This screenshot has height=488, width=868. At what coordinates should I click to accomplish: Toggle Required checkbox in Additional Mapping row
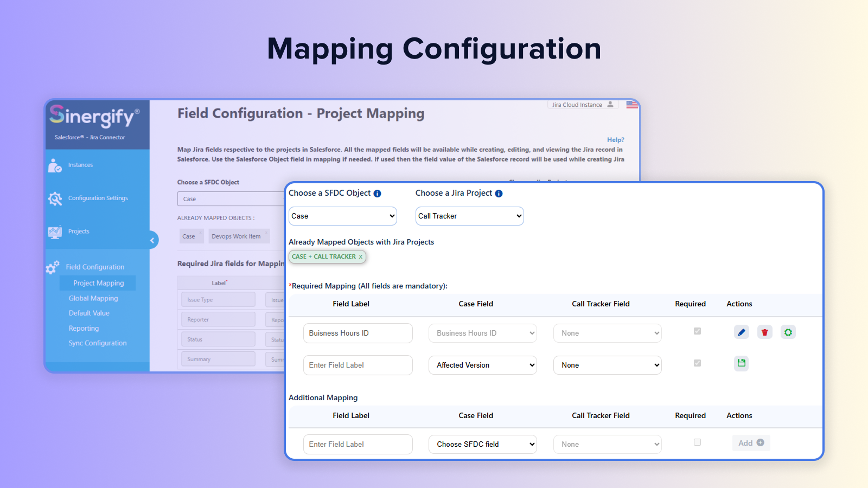pos(698,442)
